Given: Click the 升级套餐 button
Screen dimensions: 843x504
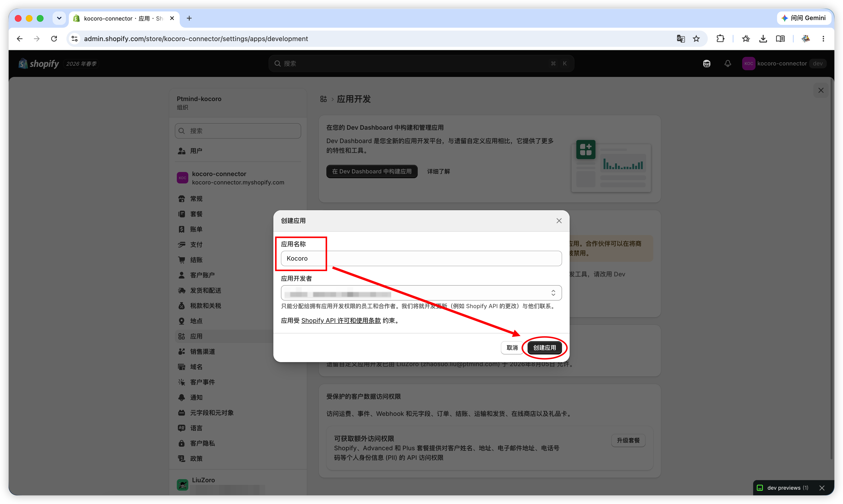Looking at the screenshot, I should 628,440.
